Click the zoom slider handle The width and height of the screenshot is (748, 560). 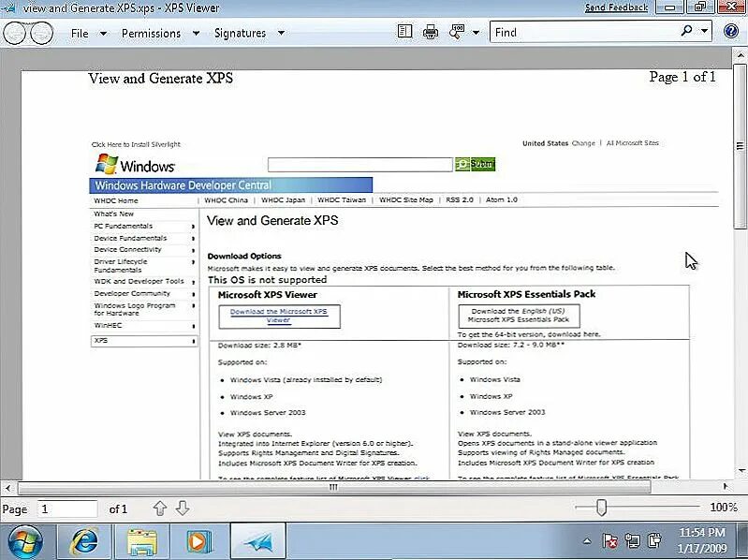point(601,508)
